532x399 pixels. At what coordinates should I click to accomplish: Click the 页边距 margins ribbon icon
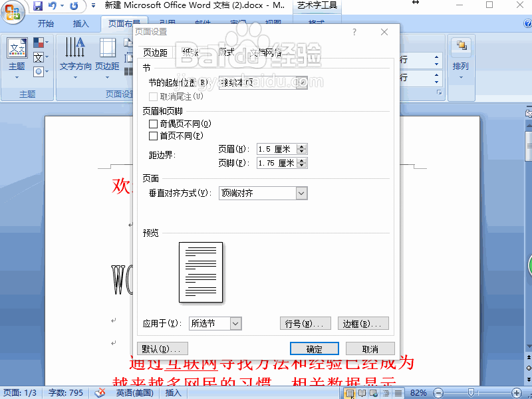[x=108, y=47]
